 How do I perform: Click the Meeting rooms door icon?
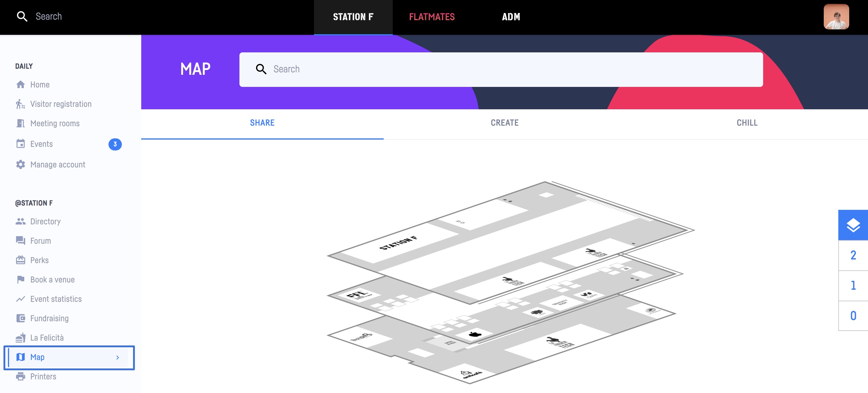click(21, 123)
